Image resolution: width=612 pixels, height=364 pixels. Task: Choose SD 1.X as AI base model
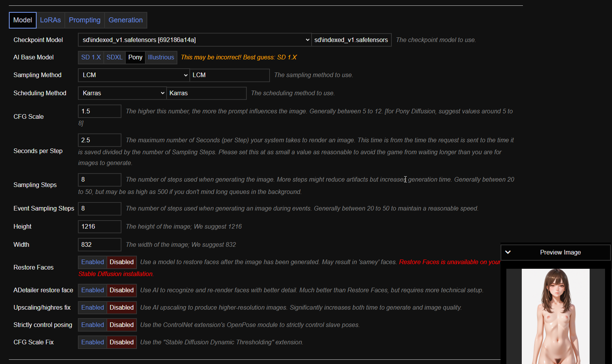[91, 57]
